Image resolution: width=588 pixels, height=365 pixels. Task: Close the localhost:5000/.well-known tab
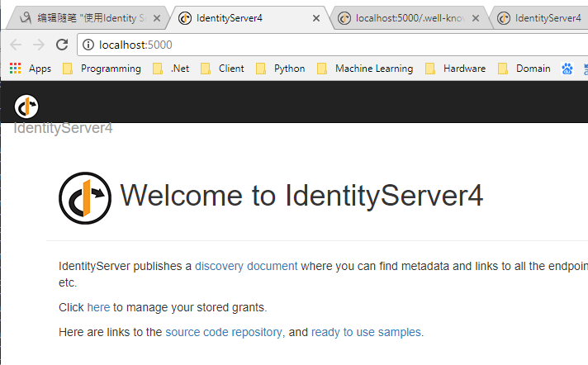tap(476, 18)
